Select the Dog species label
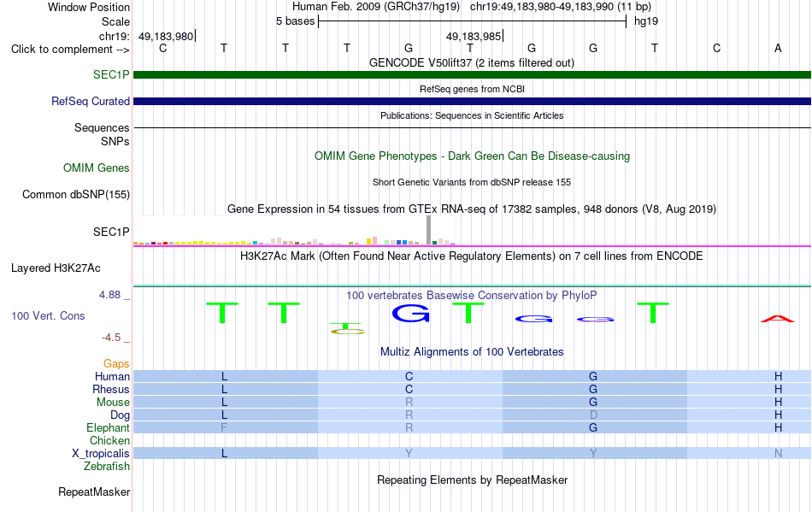The height and width of the screenshot is (512, 812). [x=121, y=415]
